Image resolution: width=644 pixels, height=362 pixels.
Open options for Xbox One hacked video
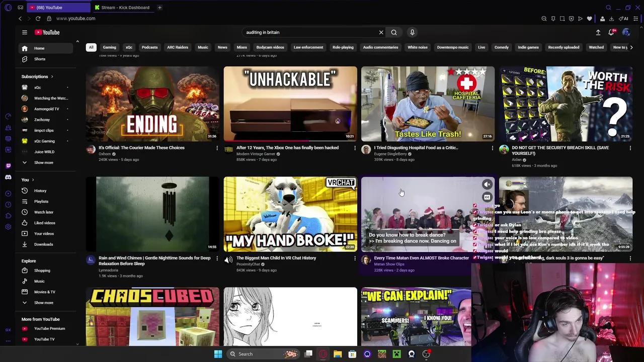(355, 148)
